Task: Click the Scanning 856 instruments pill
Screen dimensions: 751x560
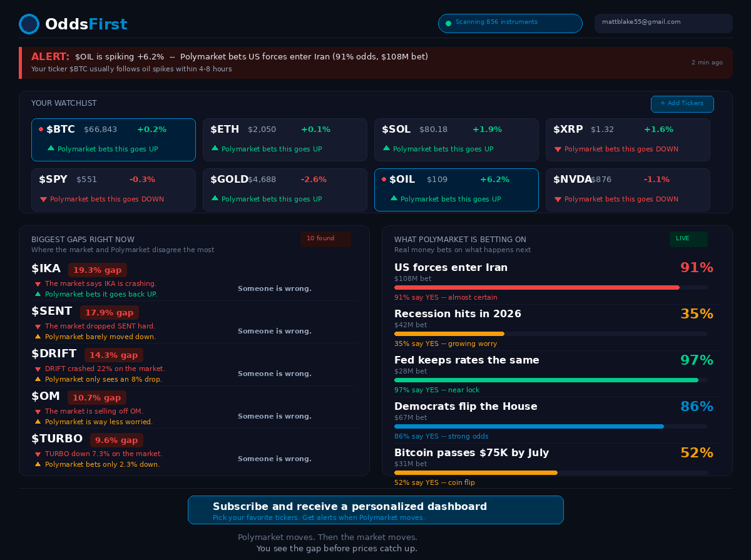Action: [510, 23]
